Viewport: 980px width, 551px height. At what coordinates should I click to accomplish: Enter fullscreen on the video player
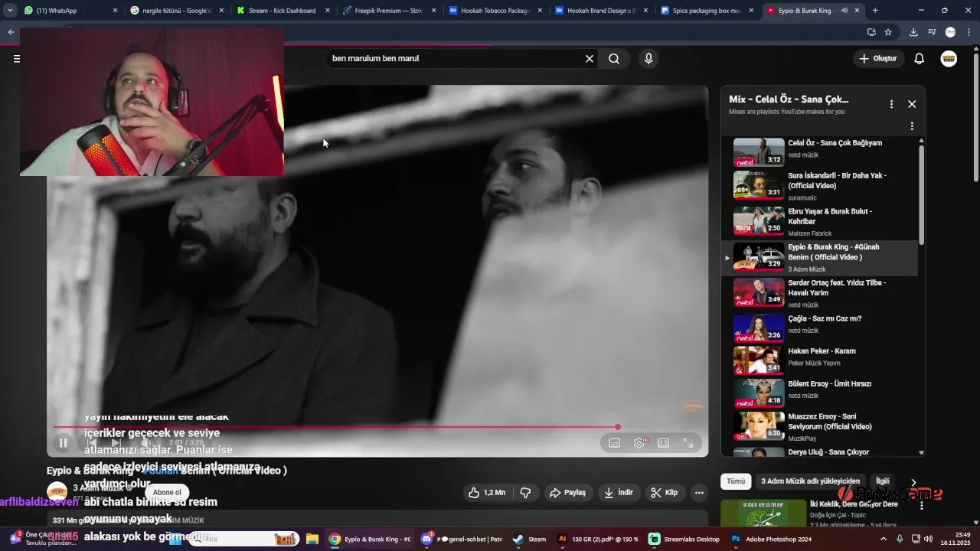(x=688, y=442)
